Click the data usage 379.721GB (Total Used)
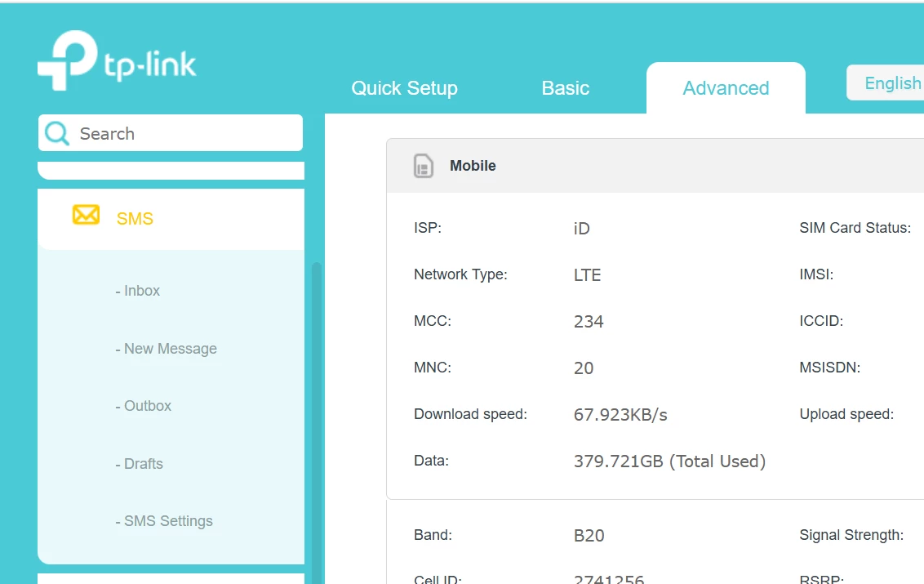This screenshot has height=584, width=924. (x=669, y=461)
